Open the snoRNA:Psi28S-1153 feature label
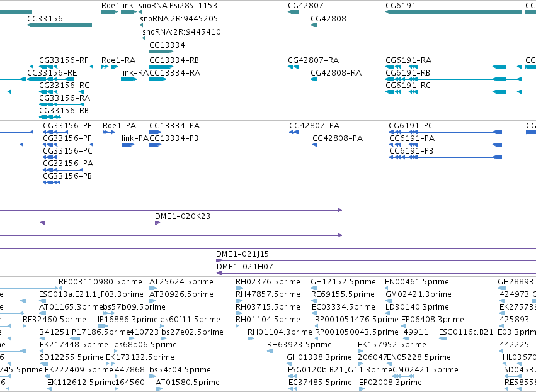 point(178,6)
